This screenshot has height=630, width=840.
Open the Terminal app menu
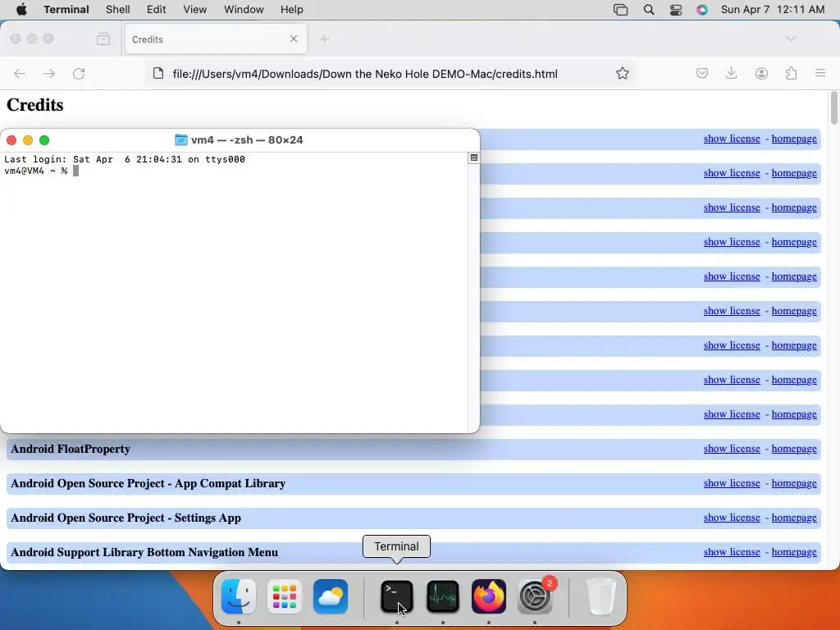[x=66, y=10]
